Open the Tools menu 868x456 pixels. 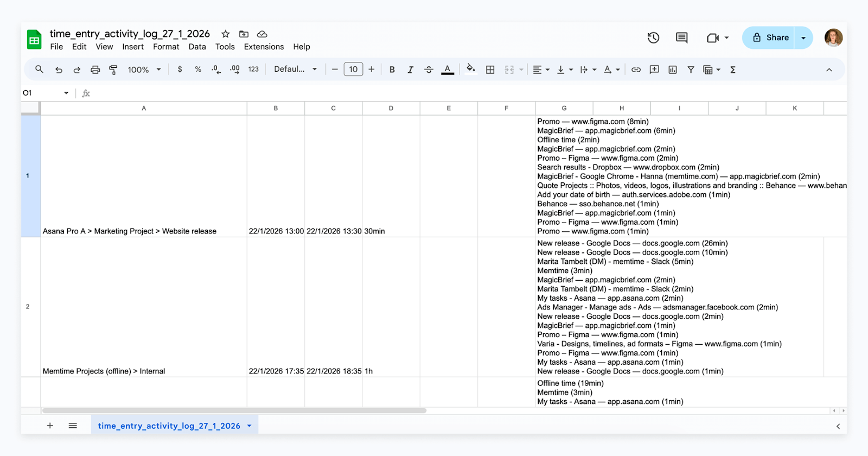pos(225,47)
